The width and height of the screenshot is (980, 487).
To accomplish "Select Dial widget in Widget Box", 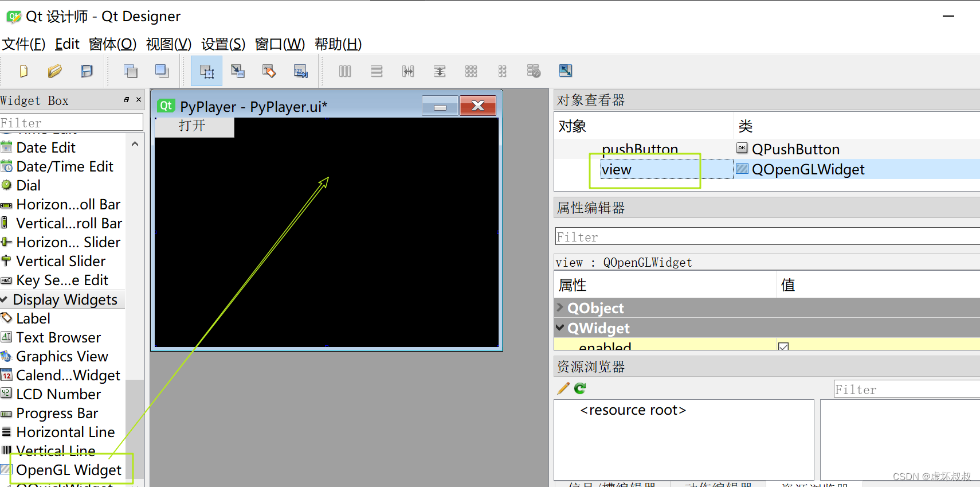I will pyautogui.click(x=28, y=185).
